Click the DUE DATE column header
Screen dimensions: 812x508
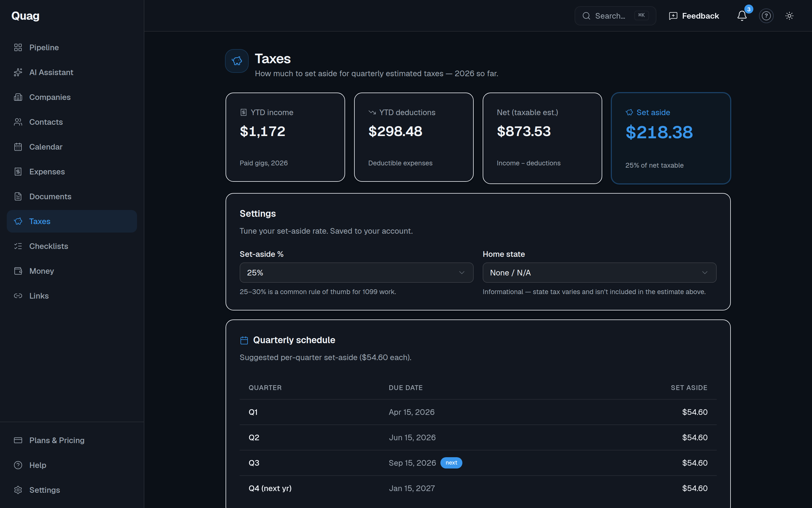(x=406, y=388)
